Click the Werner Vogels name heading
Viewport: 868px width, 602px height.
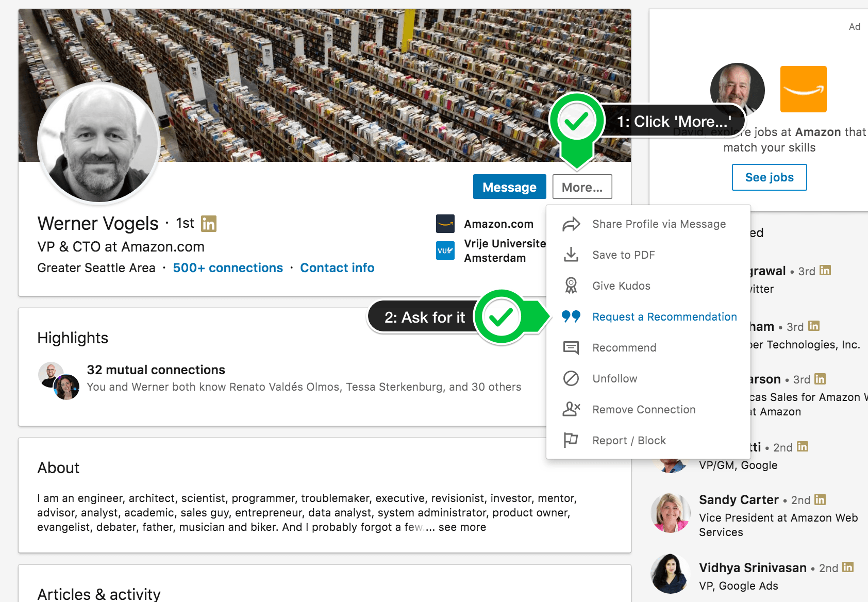coord(98,224)
